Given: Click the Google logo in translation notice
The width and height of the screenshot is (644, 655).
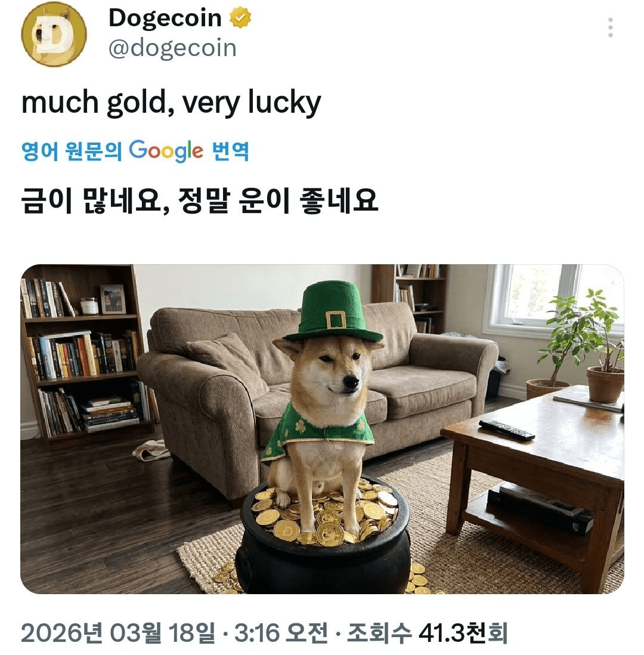Looking at the screenshot, I should (166, 151).
